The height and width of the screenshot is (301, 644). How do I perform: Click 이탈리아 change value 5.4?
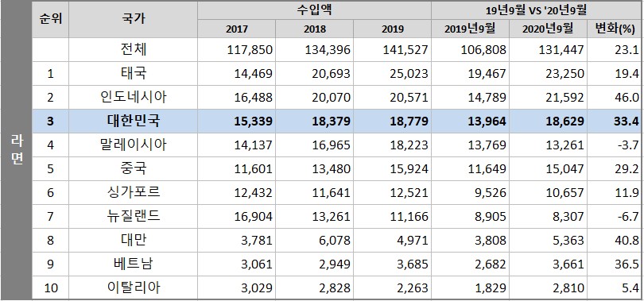[630, 287]
